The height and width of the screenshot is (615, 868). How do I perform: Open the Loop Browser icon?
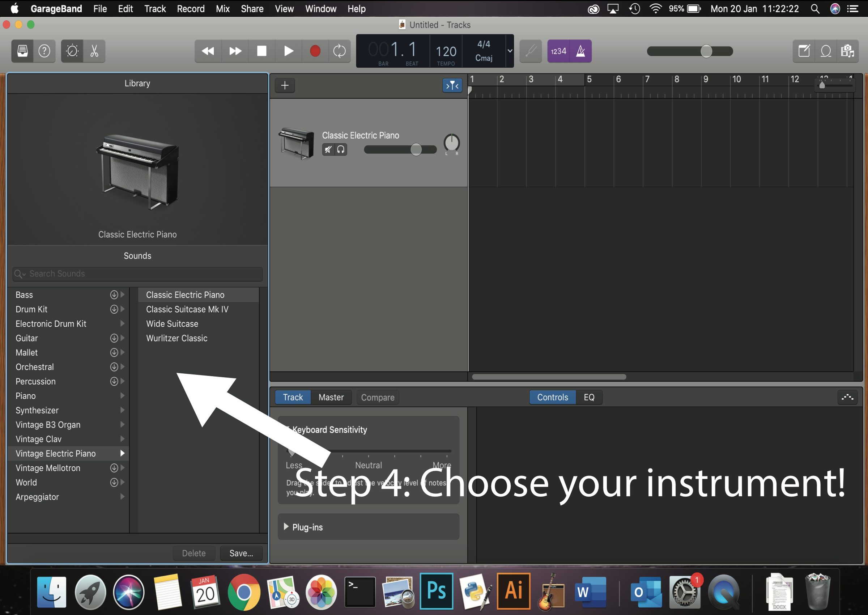tap(826, 51)
